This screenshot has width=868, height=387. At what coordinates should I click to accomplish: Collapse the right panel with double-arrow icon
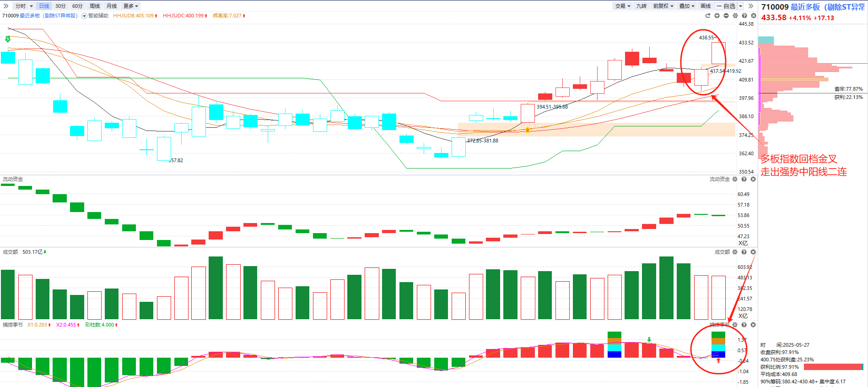pyautogui.click(x=751, y=6)
